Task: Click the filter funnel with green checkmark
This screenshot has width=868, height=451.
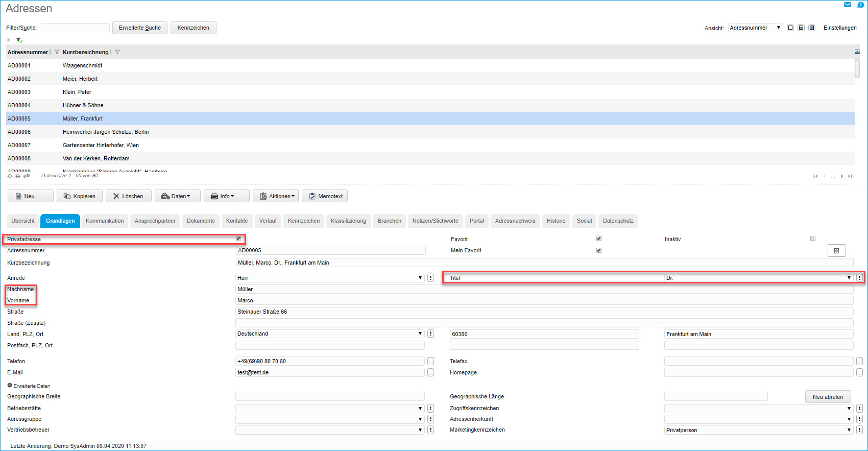Action: click(x=19, y=40)
